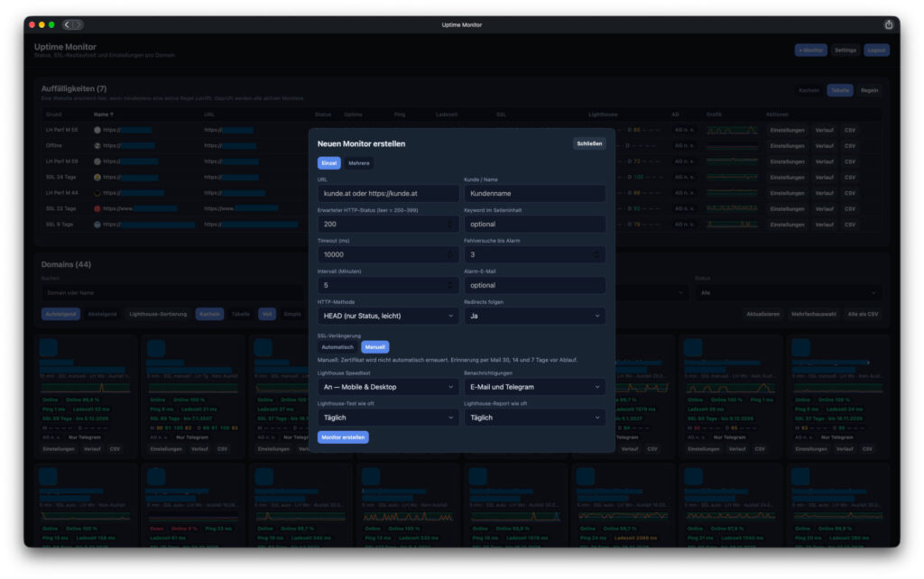
Task: Open the Redirects folgen dropdown
Action: point(534,316)
